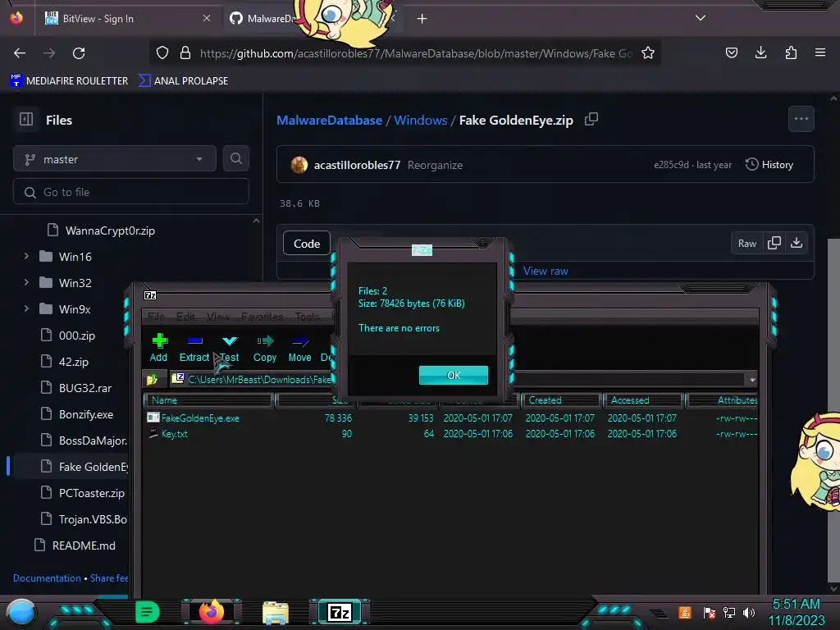
Task: Click the Raw button
Action: click(746, 243)
